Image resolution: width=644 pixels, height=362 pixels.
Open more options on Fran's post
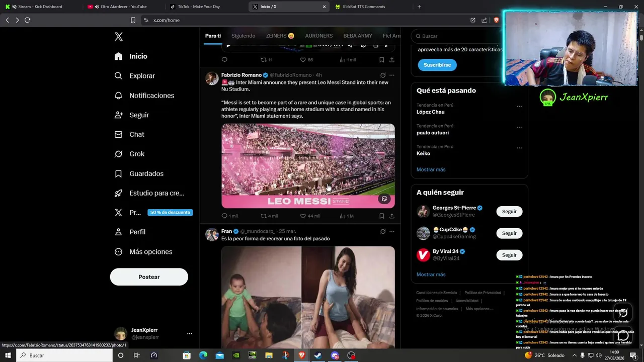[392, 231]
